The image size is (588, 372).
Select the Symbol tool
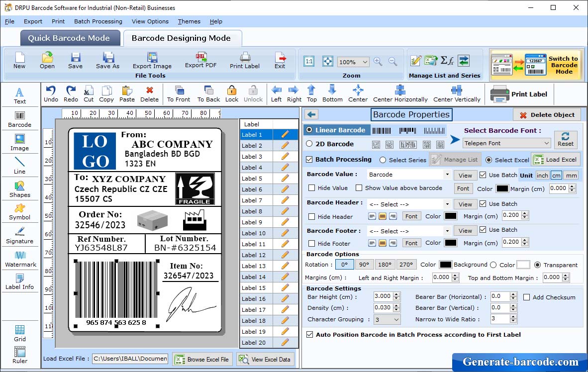click(19, 212)
